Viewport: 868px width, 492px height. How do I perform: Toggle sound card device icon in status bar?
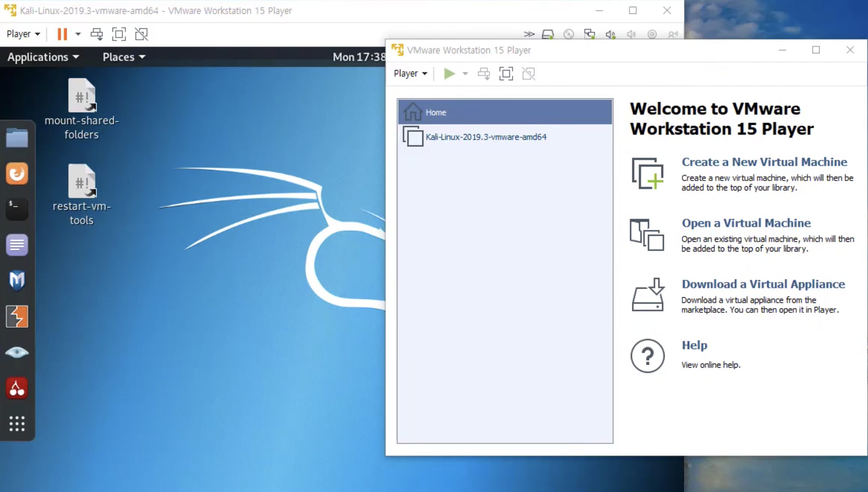(x=610, y=34)
